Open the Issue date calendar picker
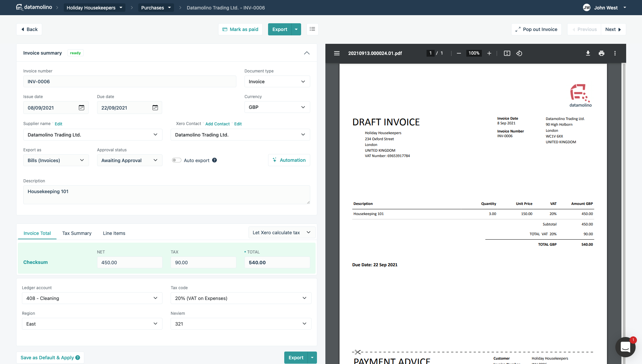The height and width of the screenshot is (364, 642). [x=82, y=108]
